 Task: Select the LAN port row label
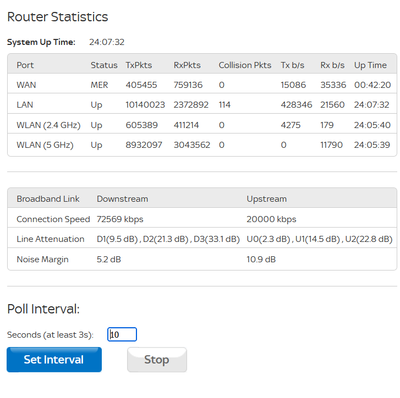point(25,105)
